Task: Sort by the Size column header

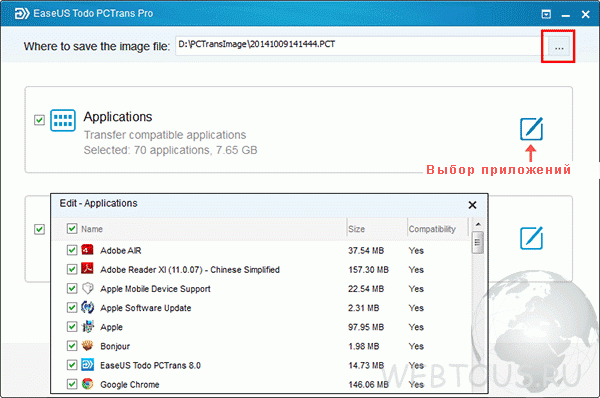Action: click(356, 229)
